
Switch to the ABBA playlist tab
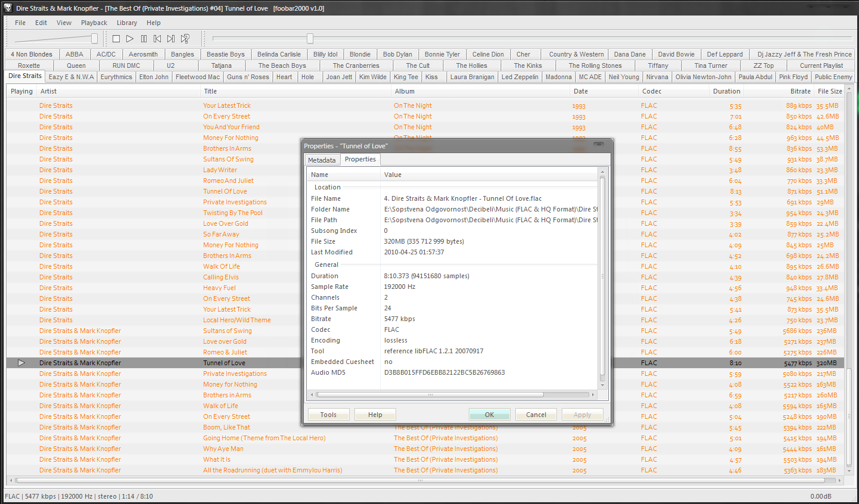(74, 54)
